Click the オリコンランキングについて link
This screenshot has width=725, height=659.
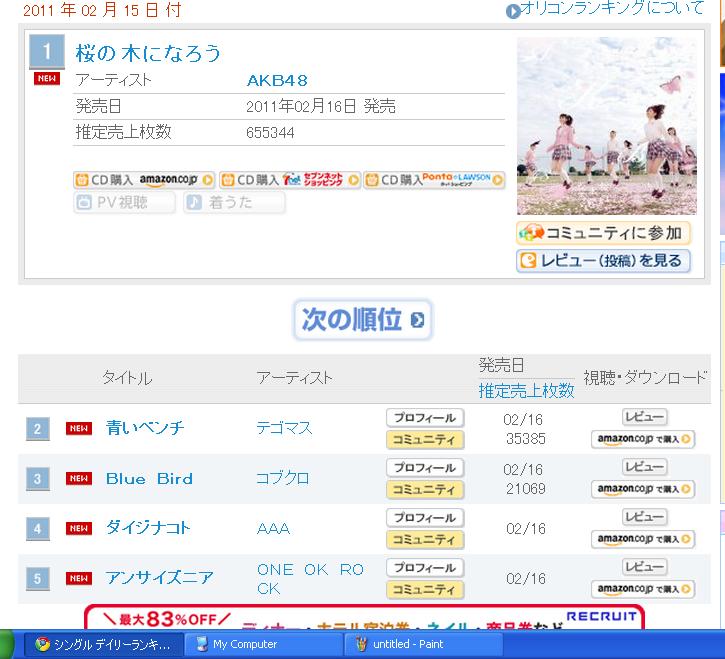point(612,8)
